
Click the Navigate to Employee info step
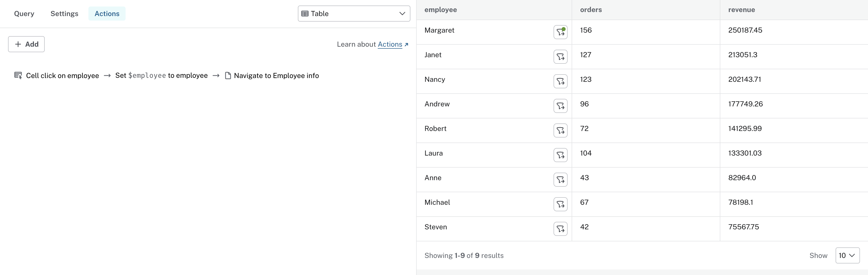276,76
